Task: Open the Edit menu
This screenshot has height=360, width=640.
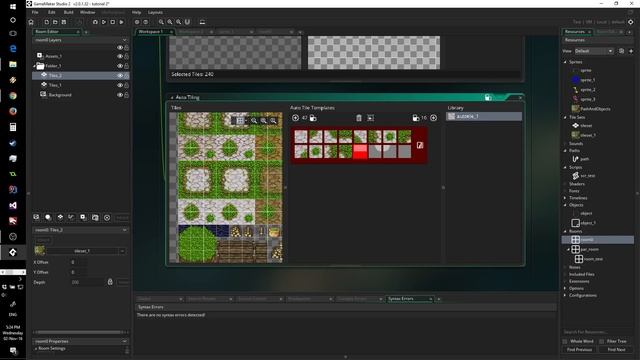Action: (51, 12)
